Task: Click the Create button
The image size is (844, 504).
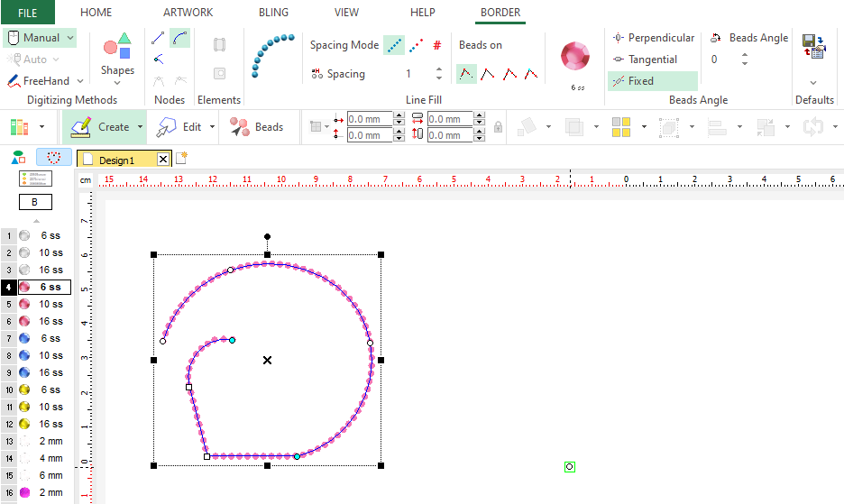Action: [100, 127]
